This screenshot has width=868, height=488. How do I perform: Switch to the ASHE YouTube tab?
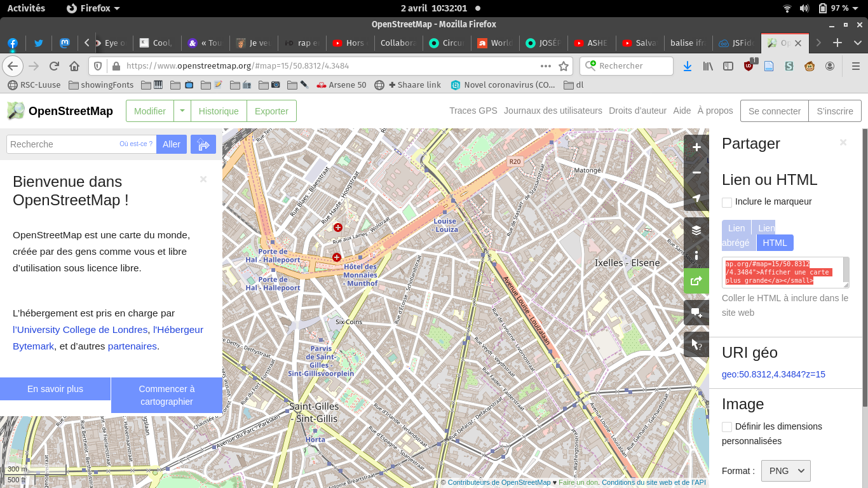591,43
